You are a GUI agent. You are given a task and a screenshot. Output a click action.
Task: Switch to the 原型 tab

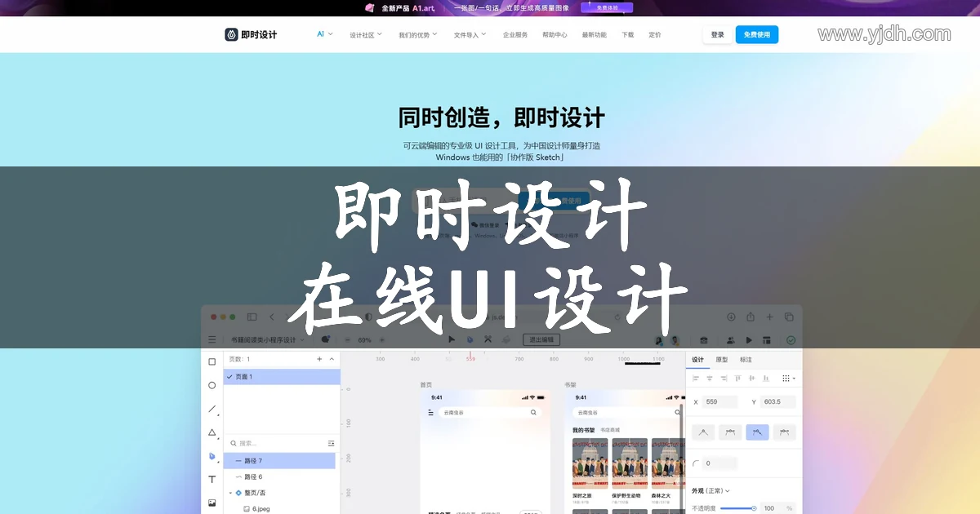pos(722,360)
